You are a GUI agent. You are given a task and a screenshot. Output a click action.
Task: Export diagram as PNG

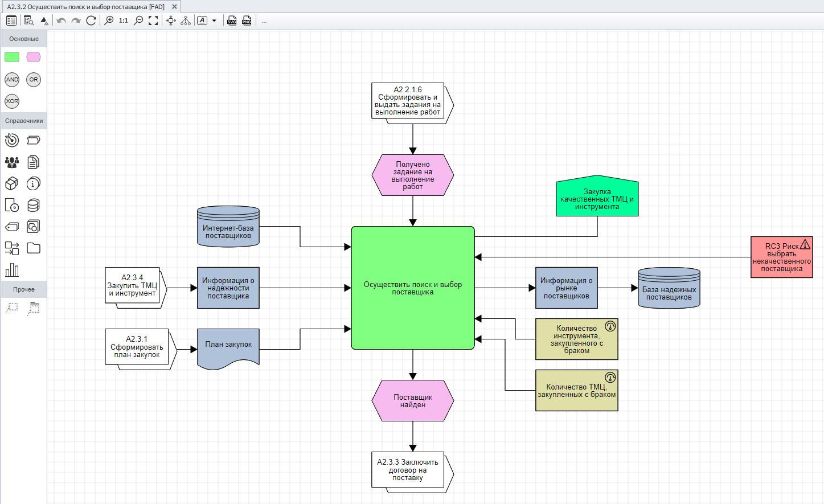(x=247, y=21)
